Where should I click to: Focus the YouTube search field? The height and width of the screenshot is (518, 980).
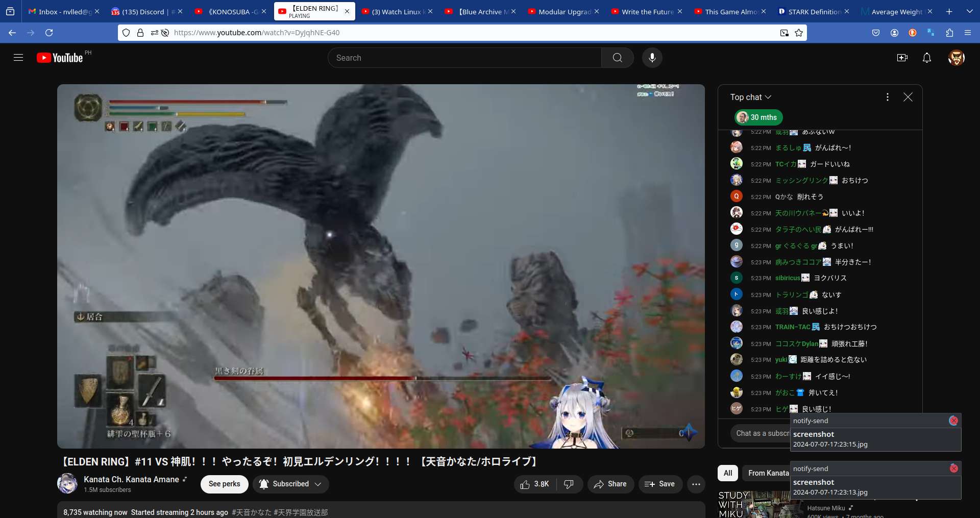point(464,58)
